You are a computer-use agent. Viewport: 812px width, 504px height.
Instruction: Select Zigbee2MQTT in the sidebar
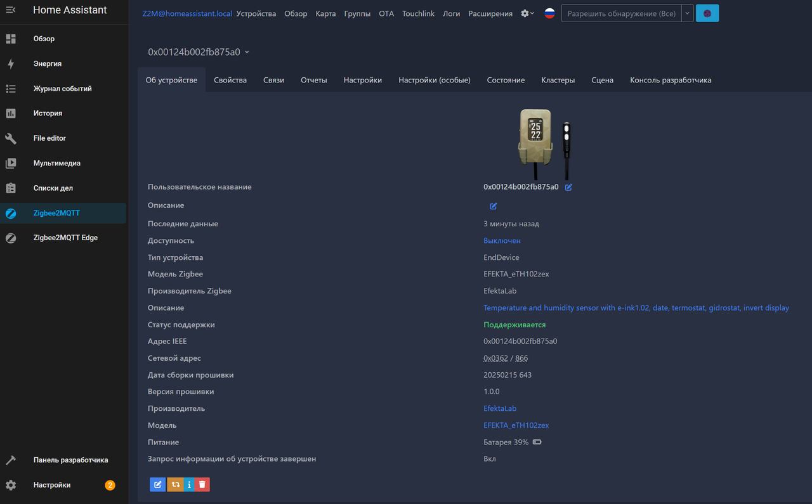63,213
